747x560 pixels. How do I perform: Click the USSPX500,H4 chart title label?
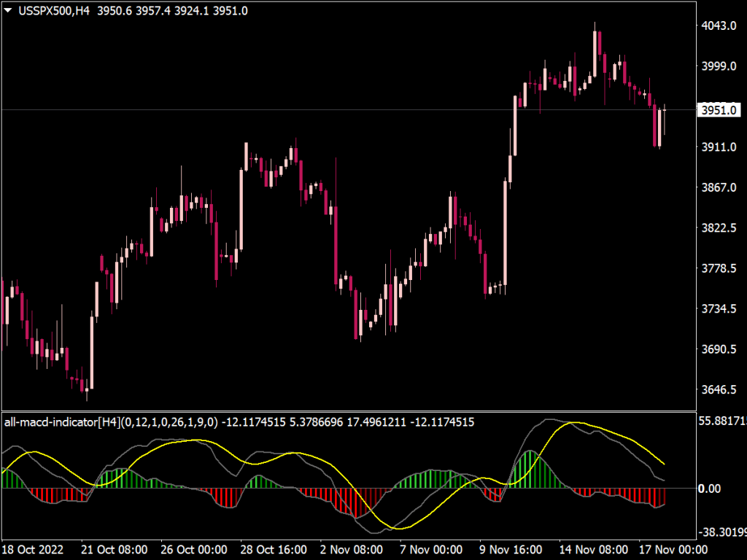click(x=51, y=11)
